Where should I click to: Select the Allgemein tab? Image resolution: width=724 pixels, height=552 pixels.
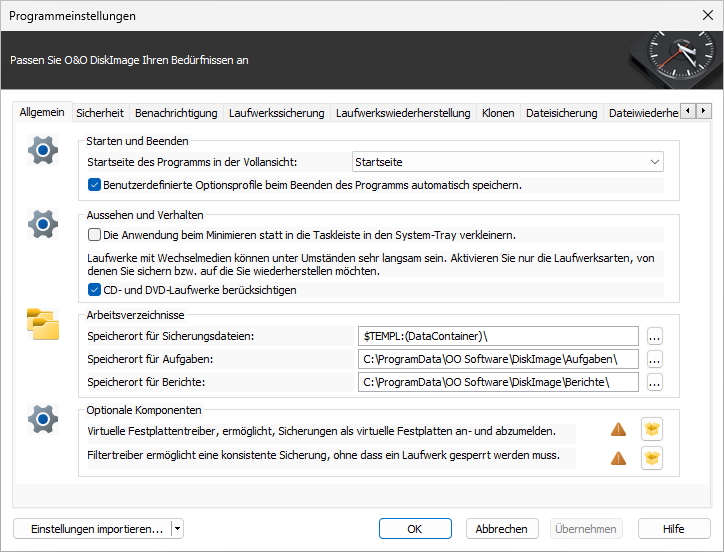click(42, 112)
